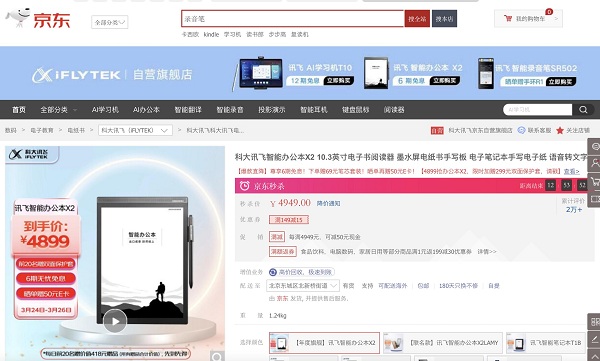Click the 满额返券 promotion tag

coord(283,252)
